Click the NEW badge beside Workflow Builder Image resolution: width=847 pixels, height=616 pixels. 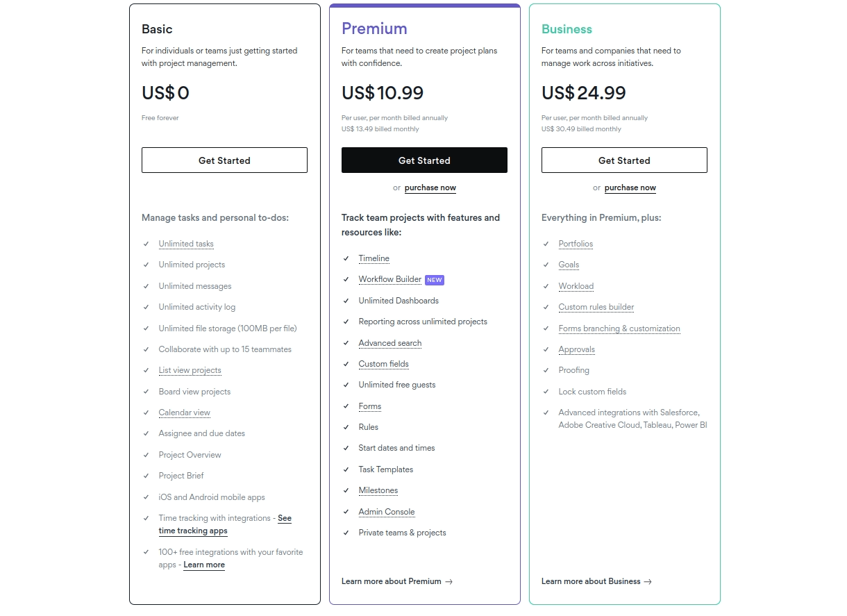(x=434, y=280)
